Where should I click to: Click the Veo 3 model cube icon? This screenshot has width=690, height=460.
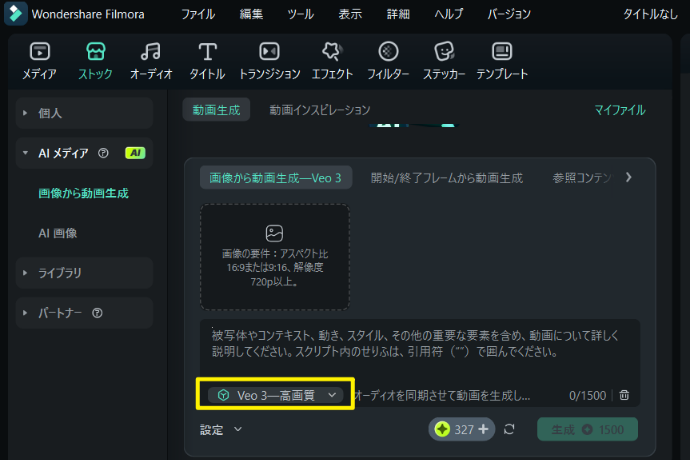click(224, 395)
